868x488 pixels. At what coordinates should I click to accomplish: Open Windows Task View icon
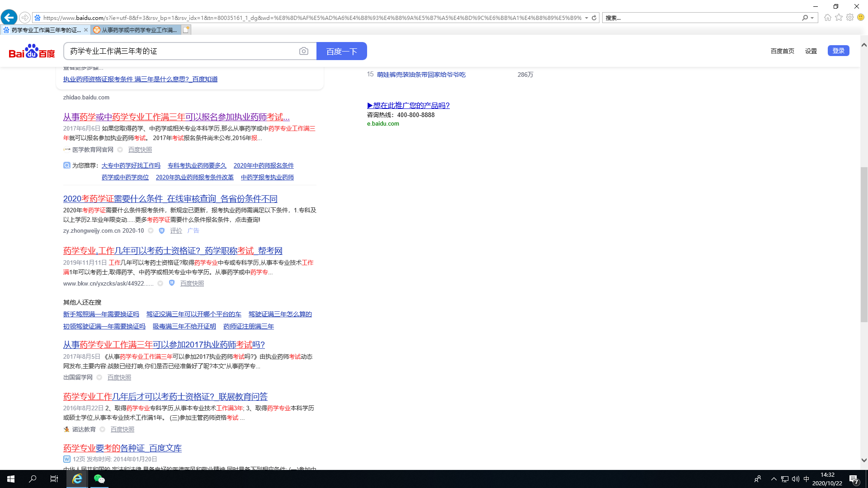pyautogui.click(x=54, y=479)
